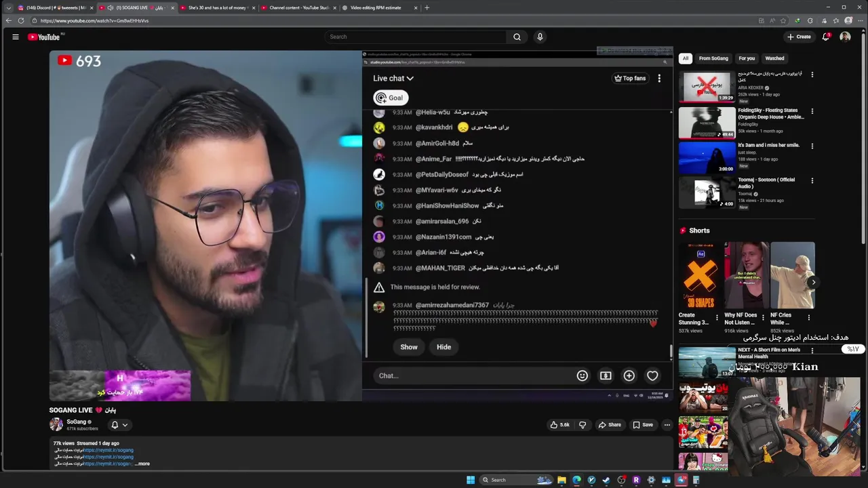Open options for 'It's 3am' video
Screen dimensions: 868x488
click(812, 146)
